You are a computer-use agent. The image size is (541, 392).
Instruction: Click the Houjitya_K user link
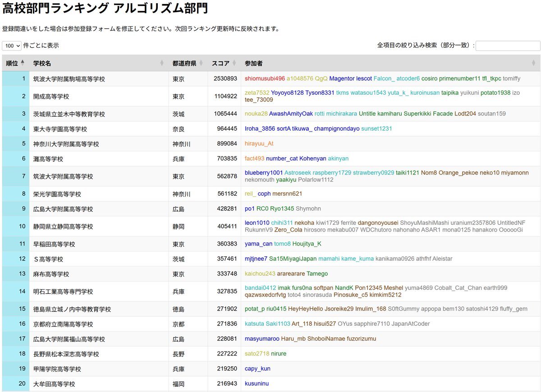[307, 243]
